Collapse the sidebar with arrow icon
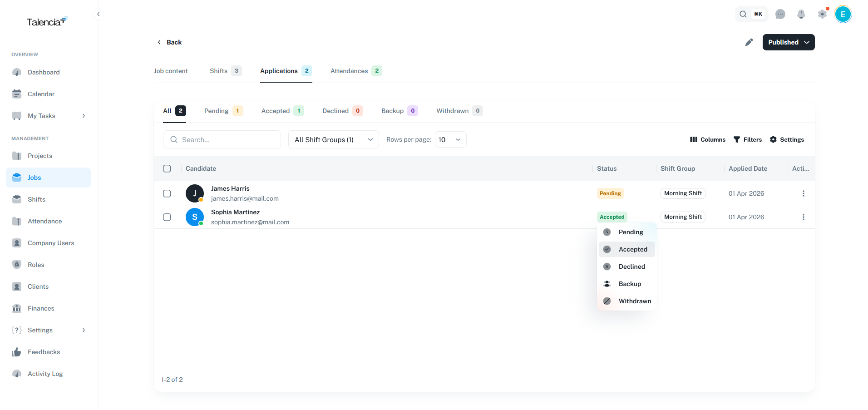The width and height of the screenshot is (868, 410). tap(99, 14)
